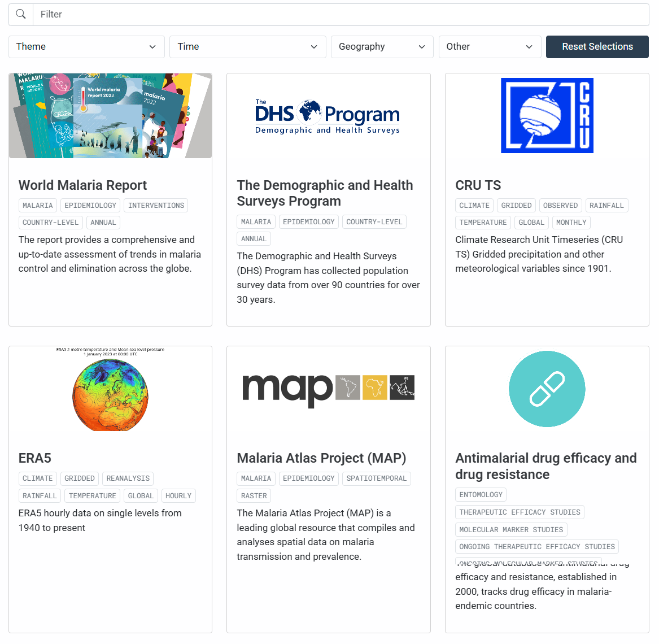This screenshot has height=644, width=659.
Task: Click the OBSERVED tag
Action: (561, 206)
